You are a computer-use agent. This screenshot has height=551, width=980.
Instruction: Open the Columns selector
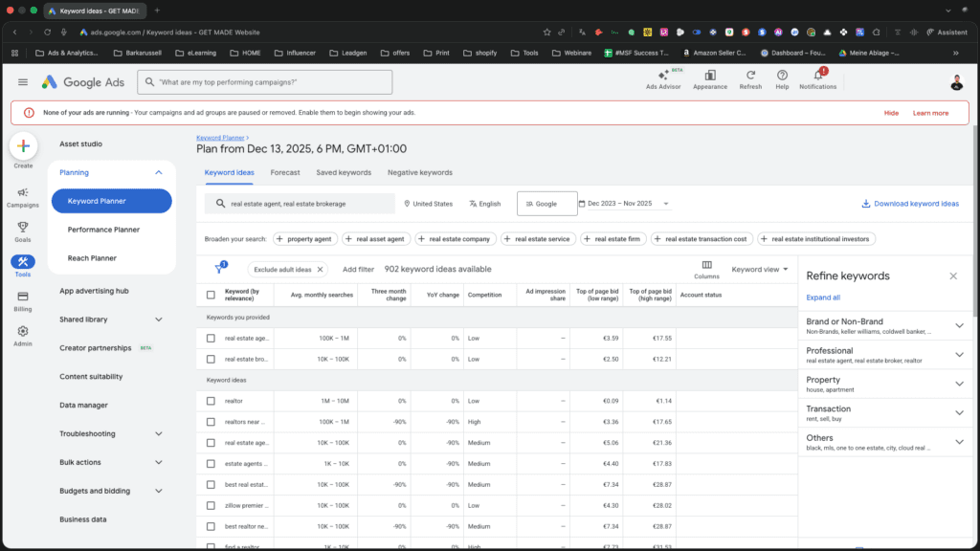[707, 269]
